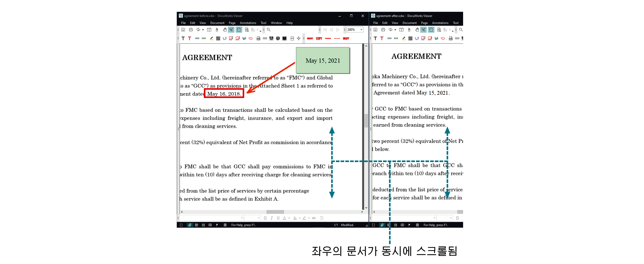The height and width of the screenshot is (264, 644).
Task: Select the hand pan tool in left window
Action: (225, 30)
